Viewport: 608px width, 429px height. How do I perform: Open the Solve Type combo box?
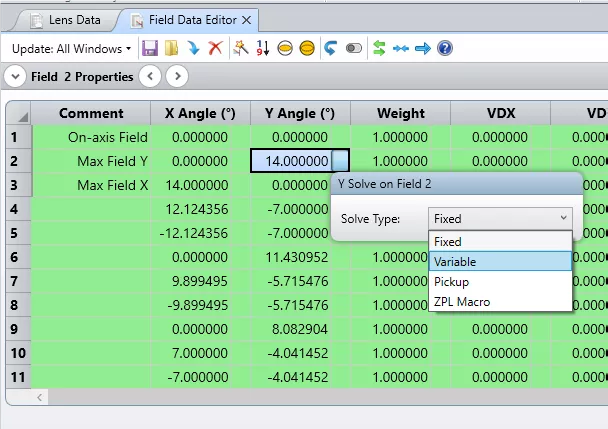500,218
